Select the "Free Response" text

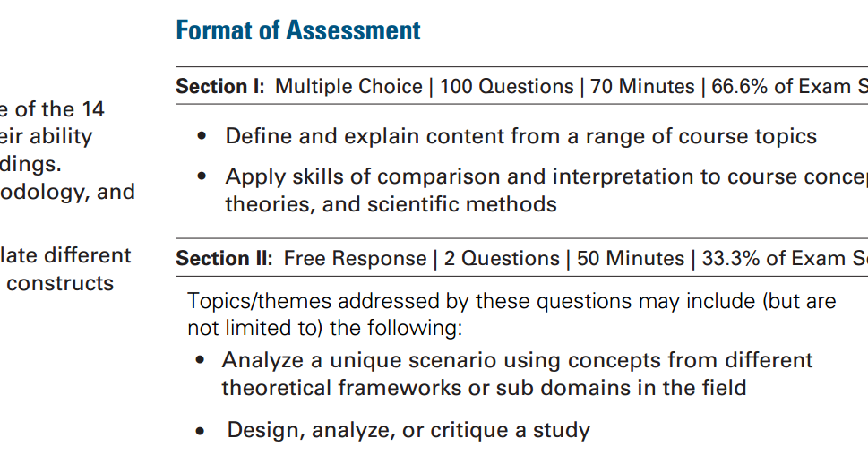tap(356, 259)
